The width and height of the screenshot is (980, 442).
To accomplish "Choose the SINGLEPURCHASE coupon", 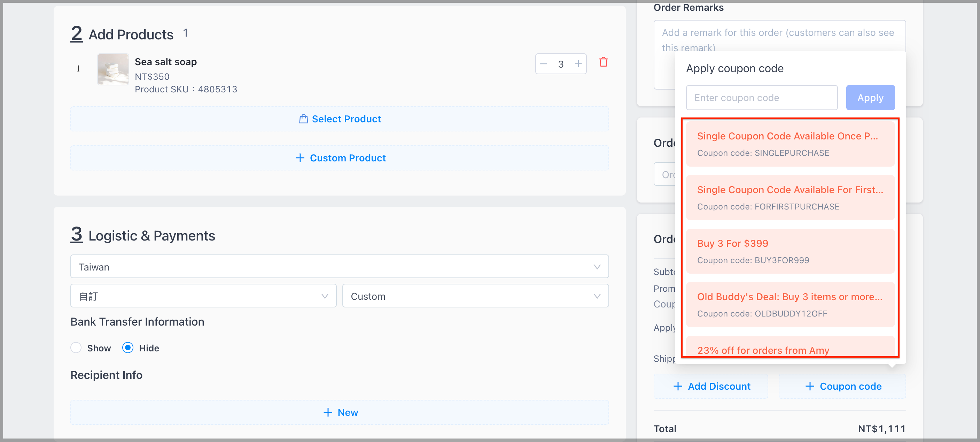I will click(x=790, y=144).
